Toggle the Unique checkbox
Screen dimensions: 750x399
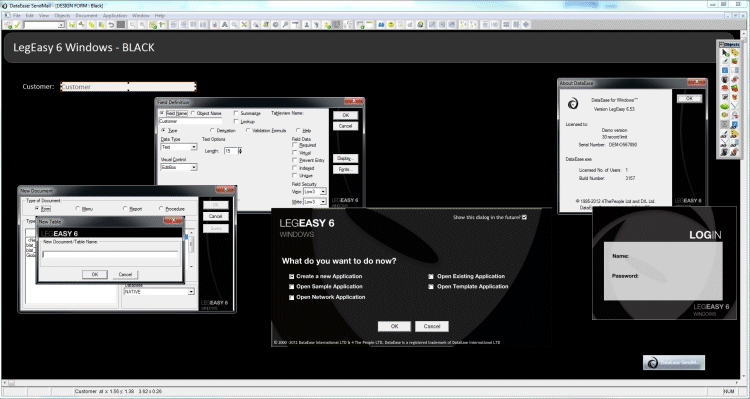click(295, 176)
